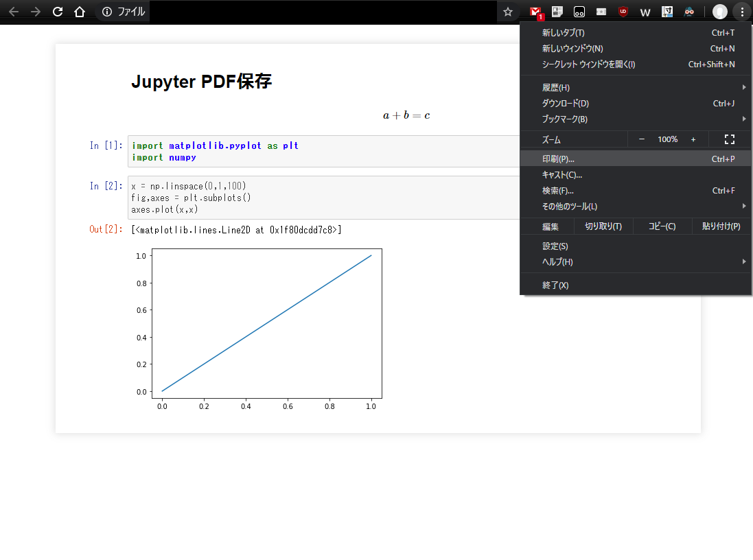Click the In [1] code cell
The height and width of the screenshot is (560, 753).
pos(324,151)
